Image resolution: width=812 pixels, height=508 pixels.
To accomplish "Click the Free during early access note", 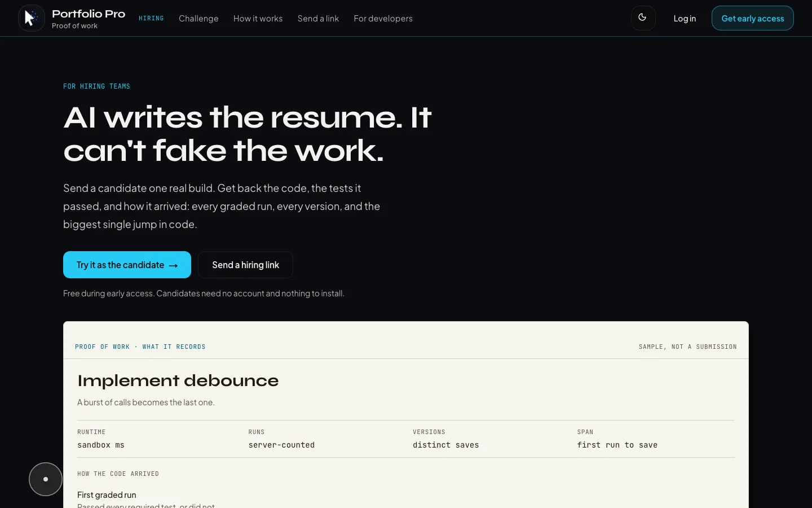I will 204,294.
